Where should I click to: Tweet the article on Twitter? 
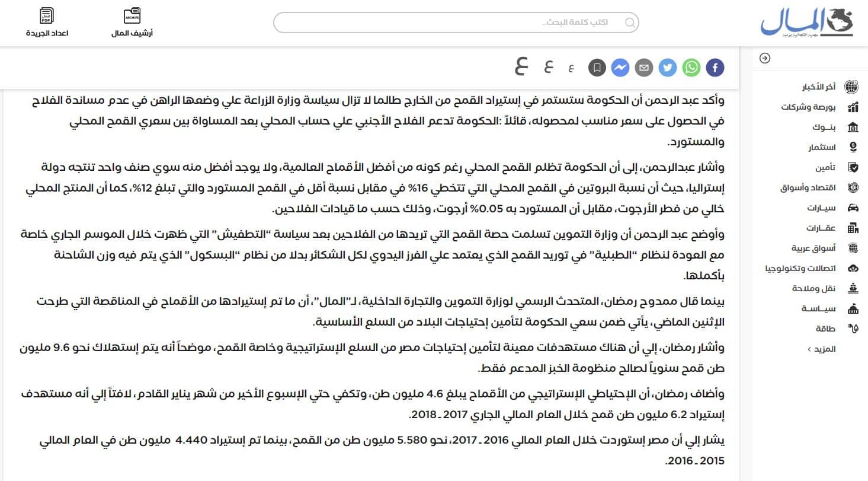[667, 68]
